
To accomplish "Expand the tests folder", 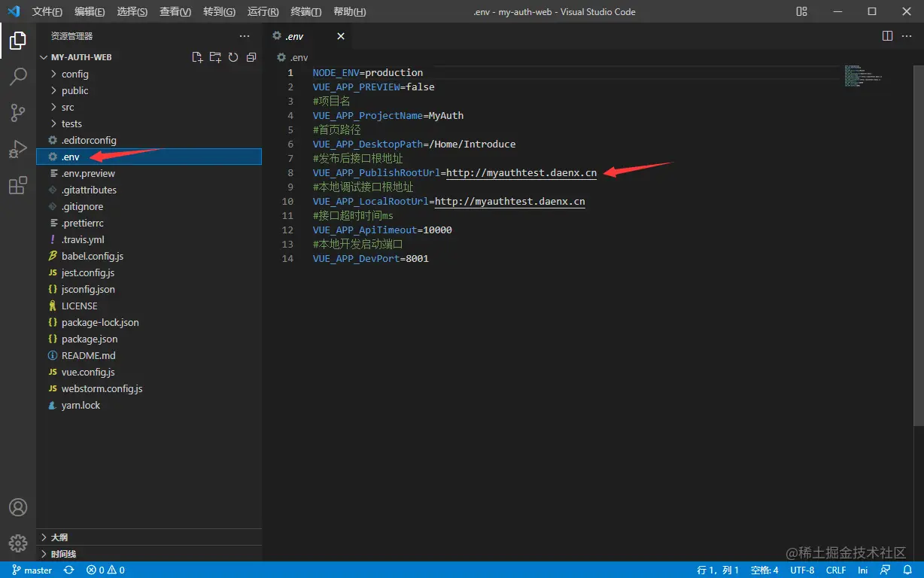I will click(x=149, y=123).
